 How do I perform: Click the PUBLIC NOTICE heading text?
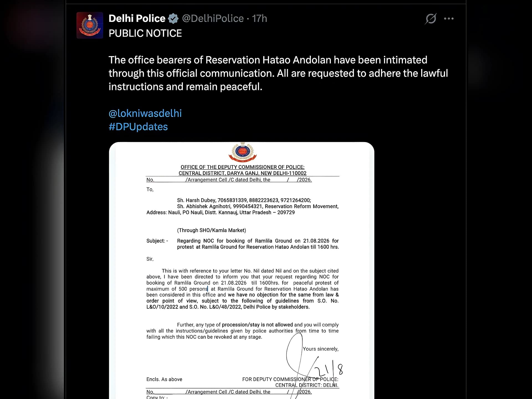(145, 33)
